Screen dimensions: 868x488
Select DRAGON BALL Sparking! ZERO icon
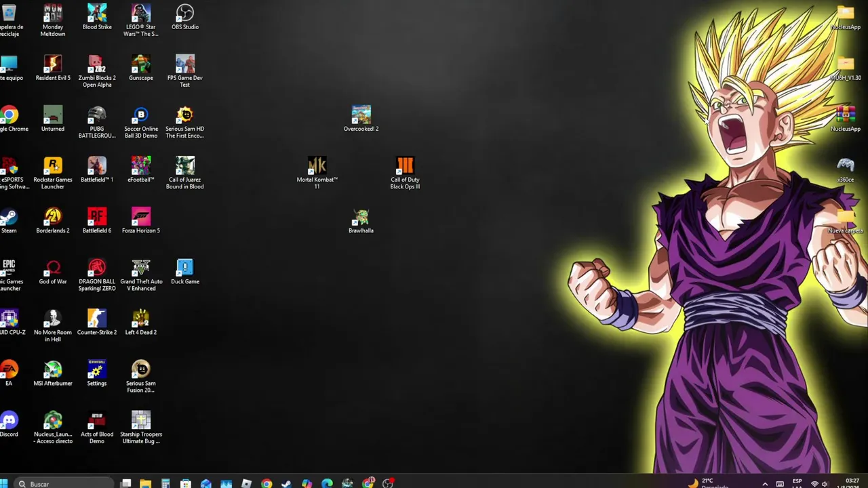coord(97,274)
